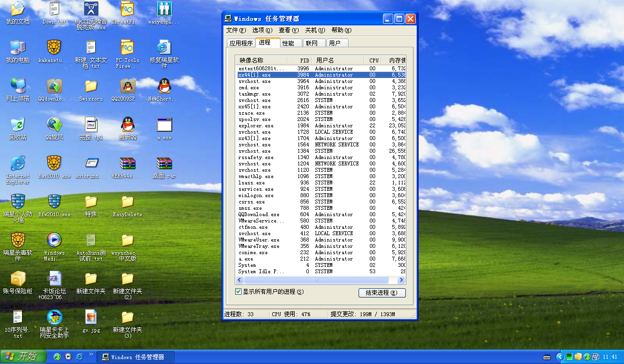Image resolution: width=624 pixels, height=364 pixels.
Task: Click the QQ旋风 download icon
Action: click(x=54, y=125)
